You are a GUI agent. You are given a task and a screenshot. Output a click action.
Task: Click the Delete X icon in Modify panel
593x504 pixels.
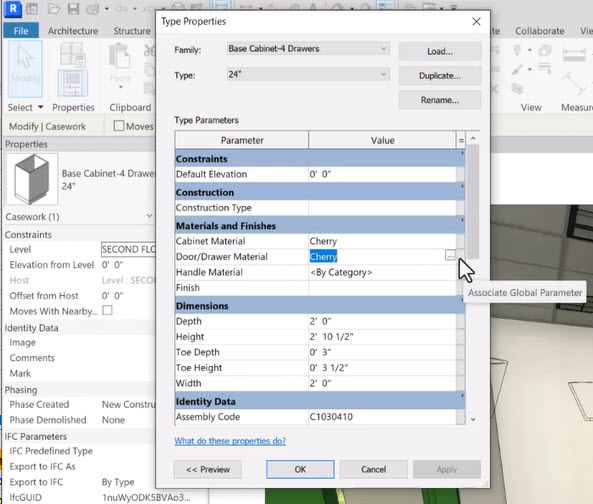point(494,89)
